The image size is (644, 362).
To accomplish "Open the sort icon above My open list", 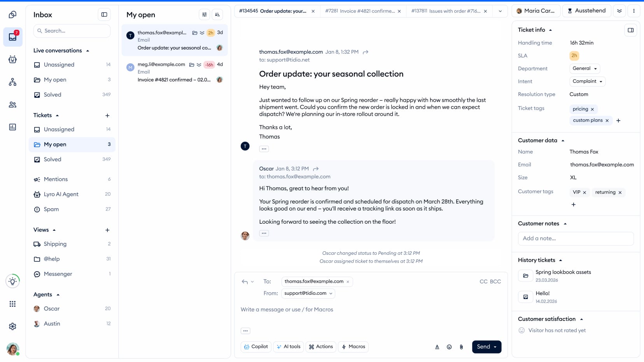I will (217, 14).
